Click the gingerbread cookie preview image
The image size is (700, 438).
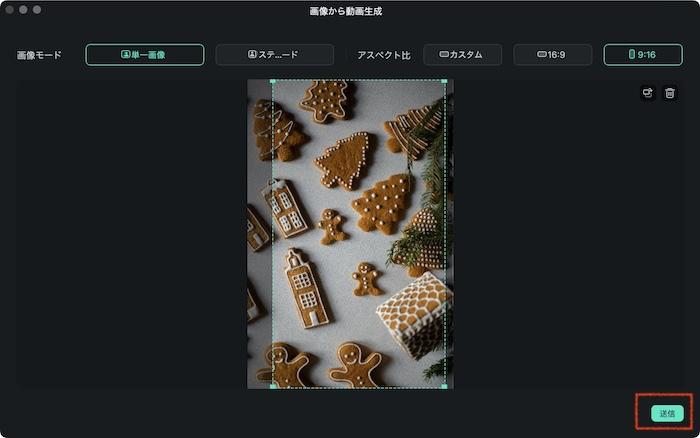[350, 234]
